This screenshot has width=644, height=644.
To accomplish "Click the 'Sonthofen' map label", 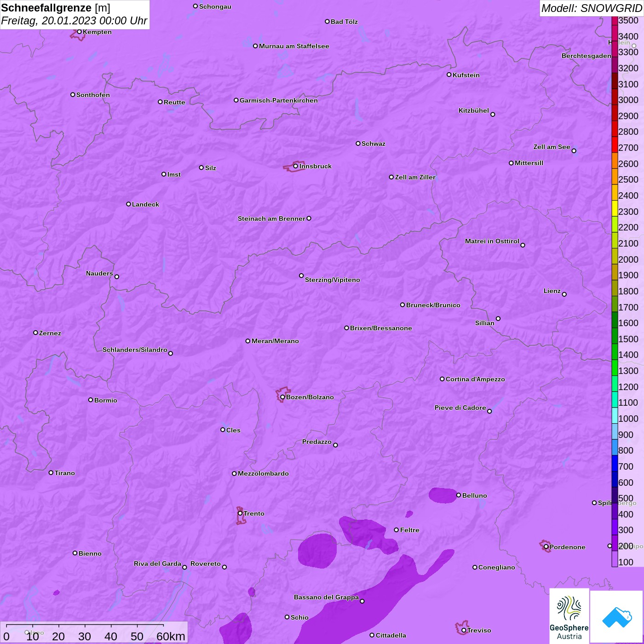I will click(x=93, y=95).
